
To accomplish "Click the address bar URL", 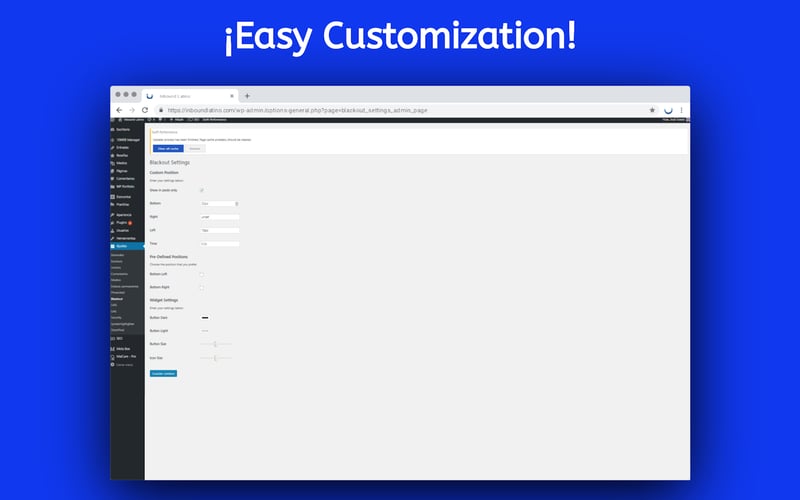I will coord(297,110).
